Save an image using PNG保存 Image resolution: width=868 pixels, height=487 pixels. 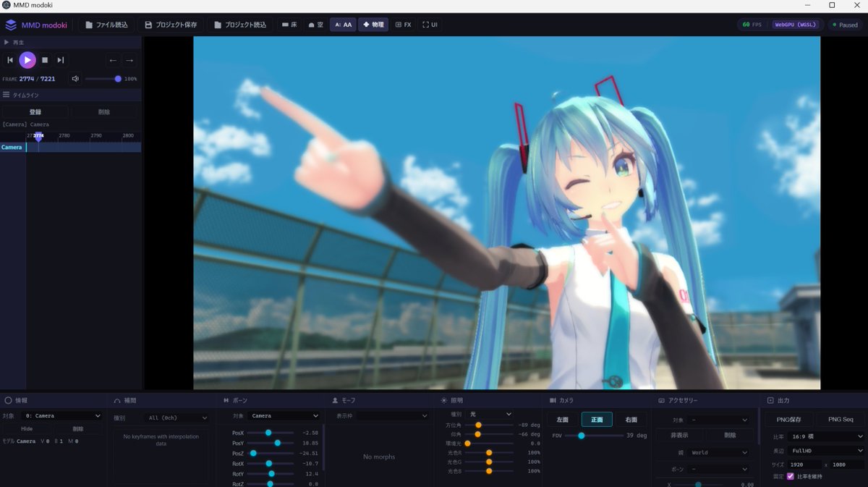tap(788, 419)
